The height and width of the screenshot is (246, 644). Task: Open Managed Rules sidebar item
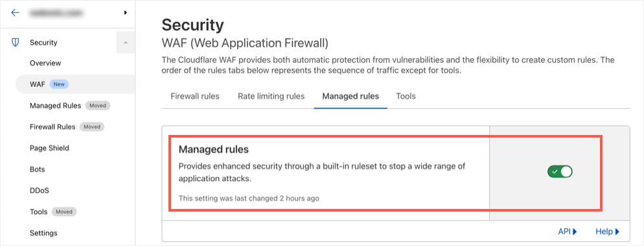pos(56,106)
